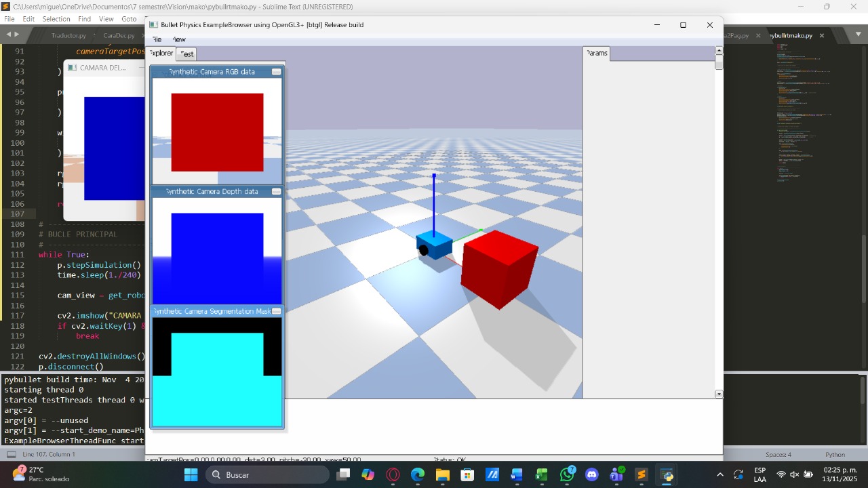This screenshot has width=868, height=488.
Task: Toggle the Sublime side panel switcher icon
Action: coord(11,454)
